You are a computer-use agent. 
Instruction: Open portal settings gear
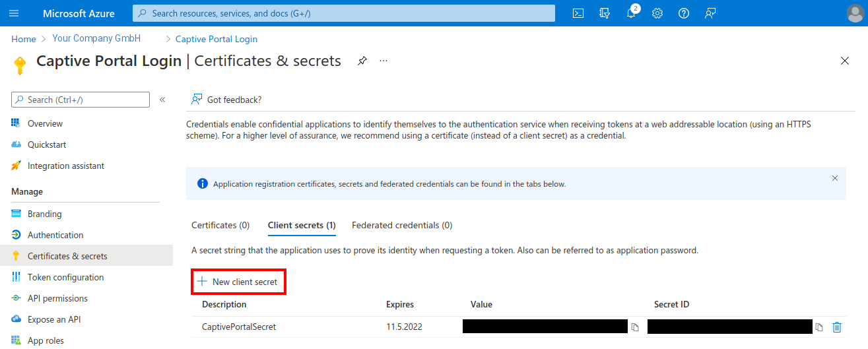[x=657, y=13]
